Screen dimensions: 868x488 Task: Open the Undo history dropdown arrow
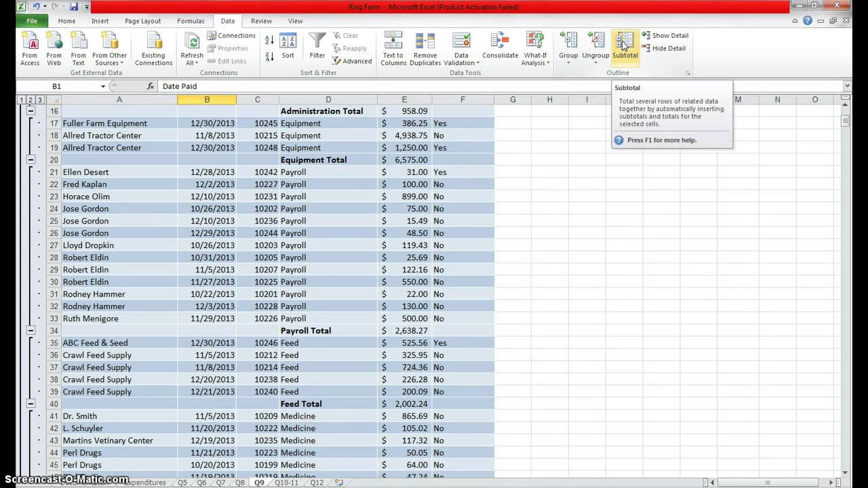pos(45,7)
